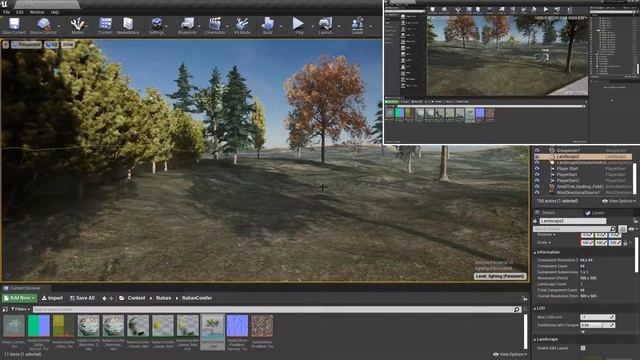
Task: Toggle the viewport Lit mode button
Action: (x=51, y=44)
